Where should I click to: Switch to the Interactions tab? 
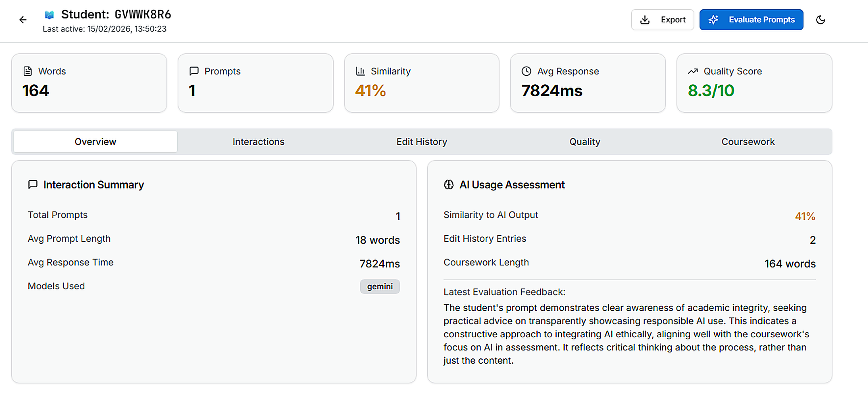click(258, 142)
